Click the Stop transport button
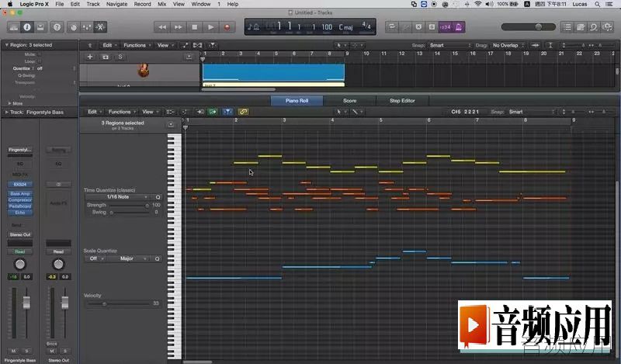 [x=195, y=27]
